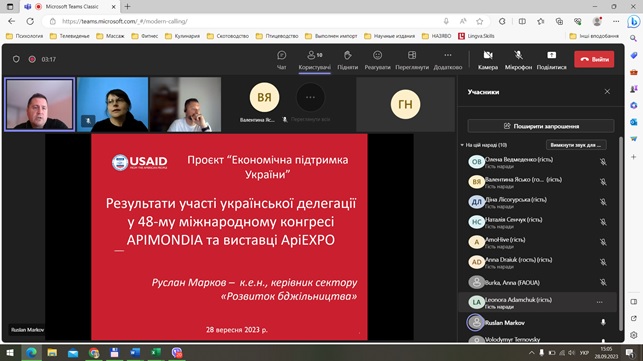Click the browser address bar
The height and width of the screenshot is (361, 643).
point(246,21)
